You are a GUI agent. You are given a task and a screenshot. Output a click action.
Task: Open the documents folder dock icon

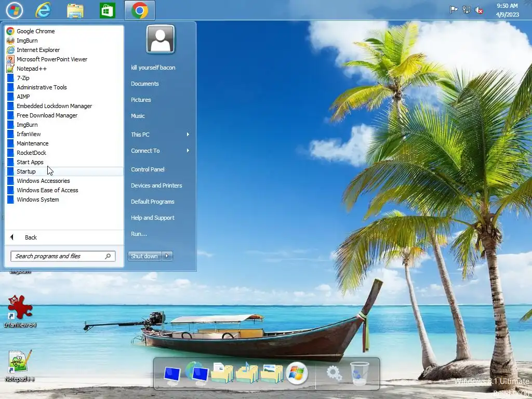[x=222, y=373]
